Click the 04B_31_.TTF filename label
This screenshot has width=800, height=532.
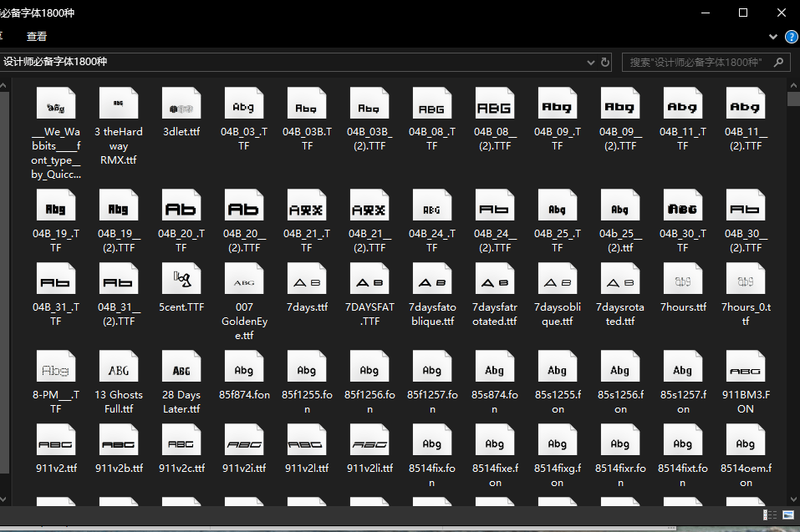click(56, 314)
